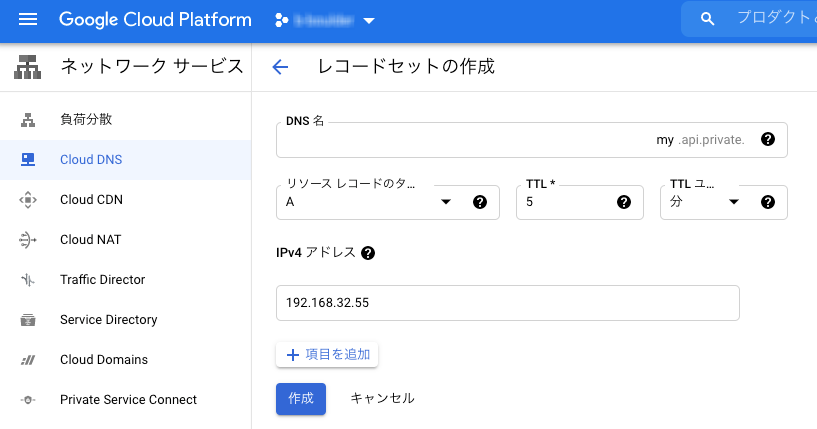This screenshot has width=817, height=429.
Task: Open Cloud NAT in the sidebar
Action: coord(126,240)
